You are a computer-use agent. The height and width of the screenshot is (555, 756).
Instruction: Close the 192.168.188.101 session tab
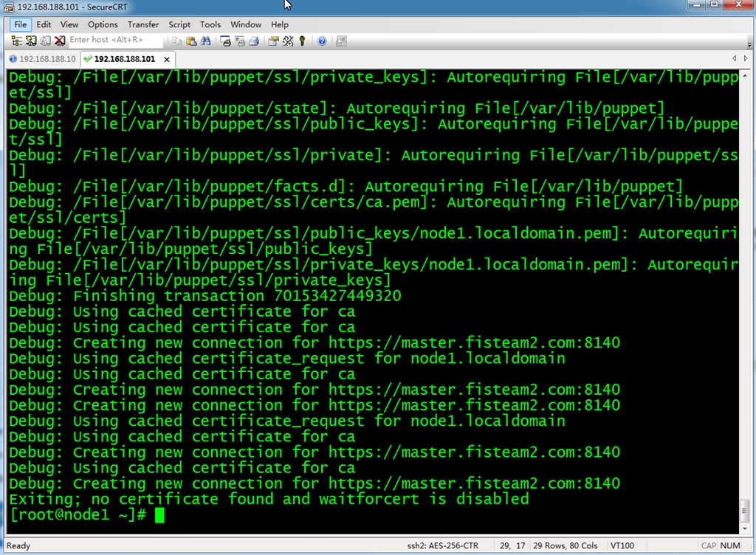(166, 58)
